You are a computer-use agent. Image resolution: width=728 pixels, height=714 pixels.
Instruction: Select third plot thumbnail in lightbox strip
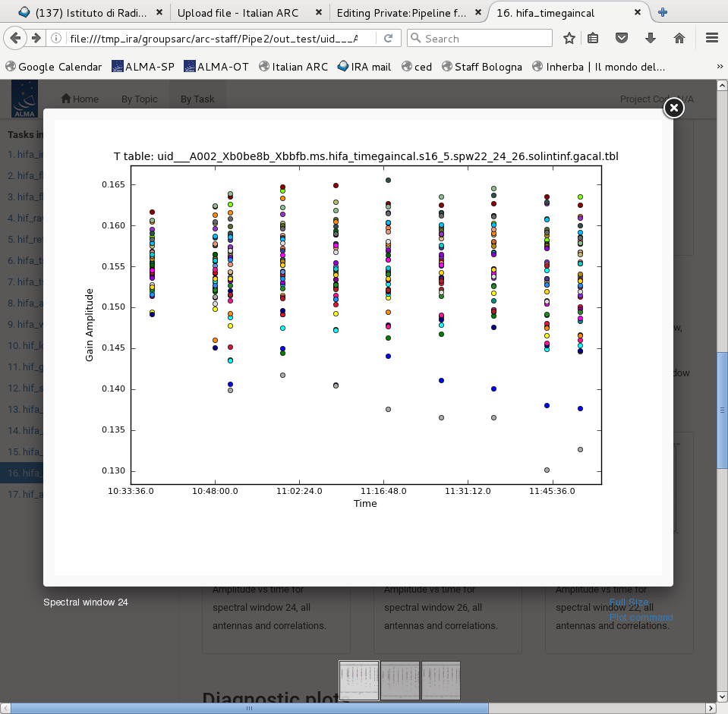pyautogui.click(x=440, y=680)
